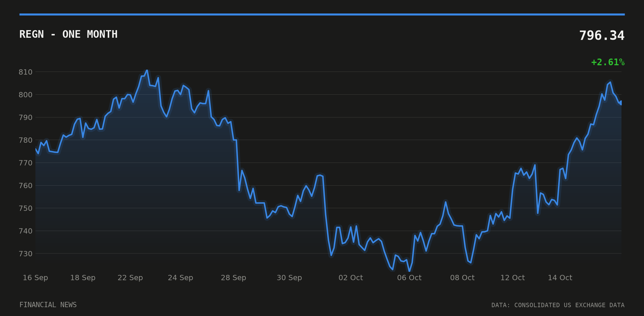Click the 750 y-axis label

25,208
